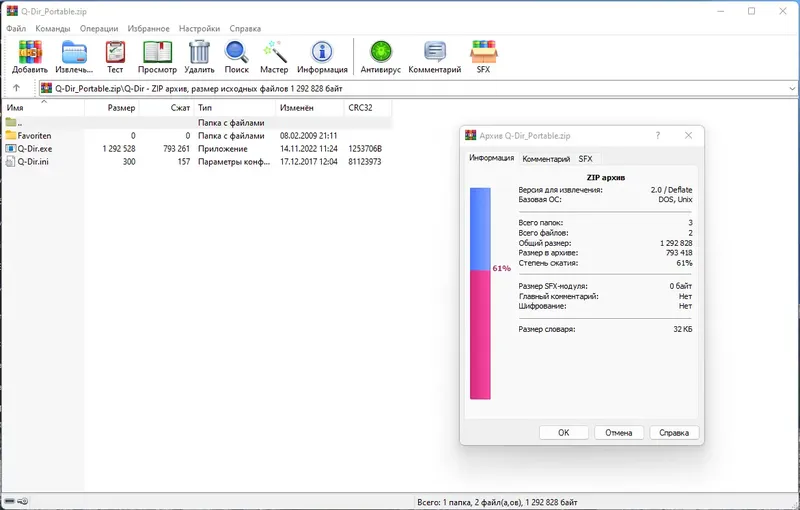800x510 pixels.
Task: Confirm with the OK button
Action: [x=563, y=432]
